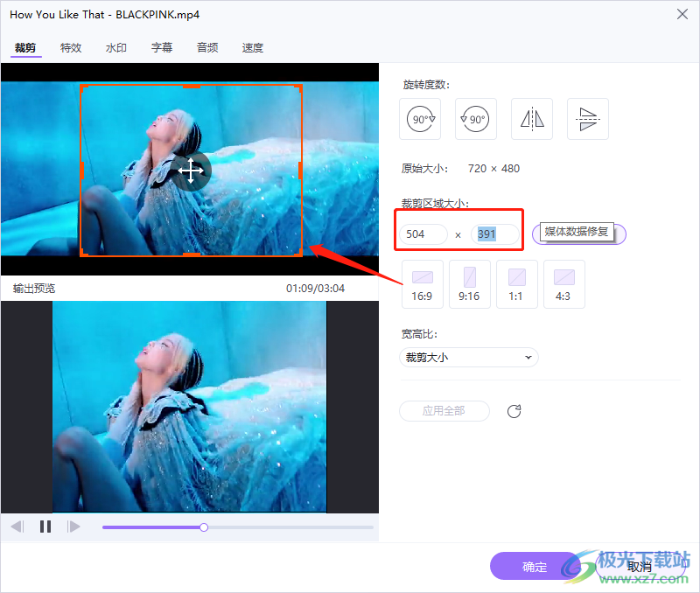This screenshot has width=700, height=593.
Task: Step back to the previous frame
Action: pyautogui.click(x=17, y=527)
